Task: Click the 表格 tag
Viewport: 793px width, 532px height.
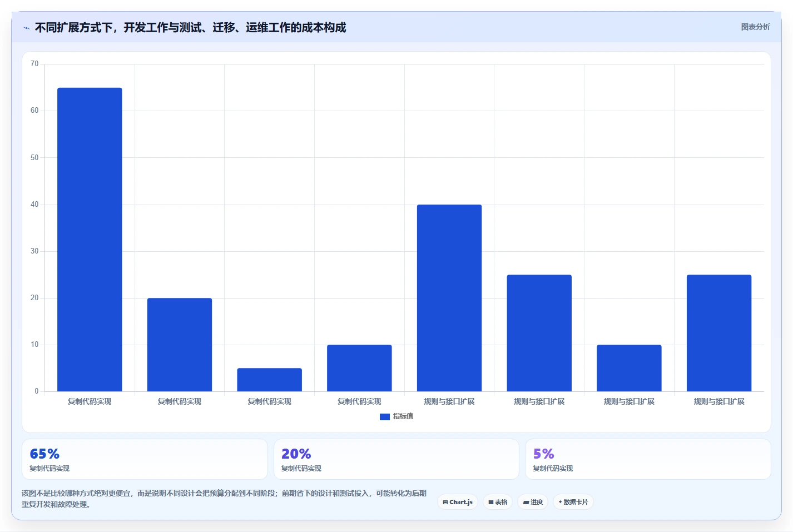Action: pos(498,502)
